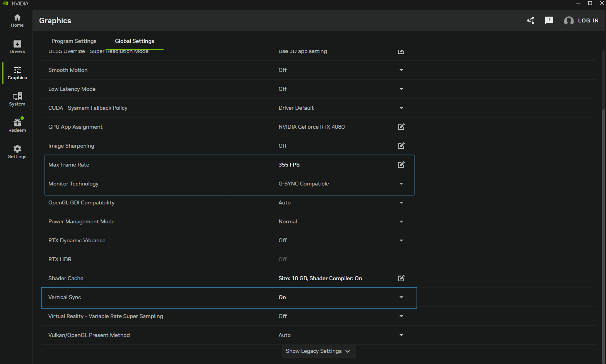Click the Vertical Sync On value
This screenshot has height=364, width=606.
click(282, 297)
